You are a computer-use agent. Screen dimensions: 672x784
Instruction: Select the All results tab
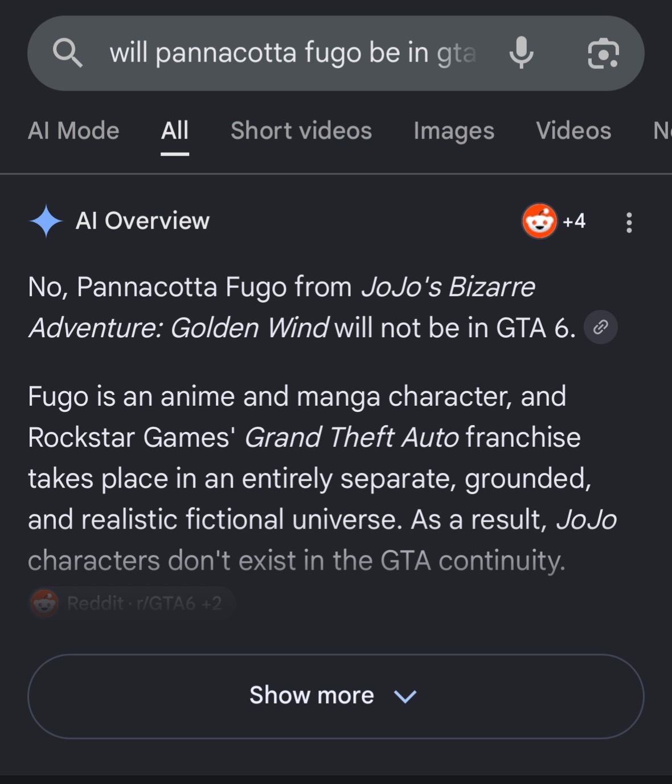point(175,130)
